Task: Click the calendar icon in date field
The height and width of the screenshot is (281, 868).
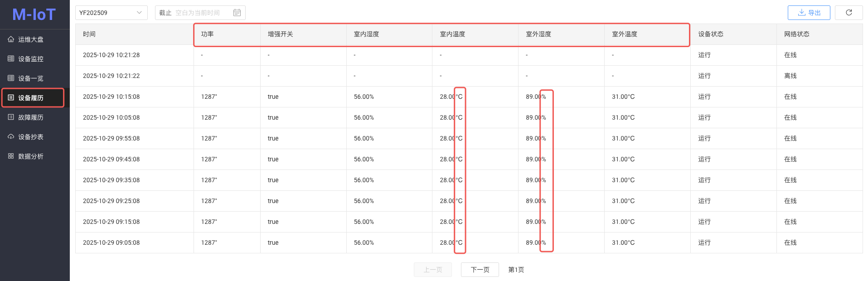Action: pyautogui.click(x=237, y=13)
